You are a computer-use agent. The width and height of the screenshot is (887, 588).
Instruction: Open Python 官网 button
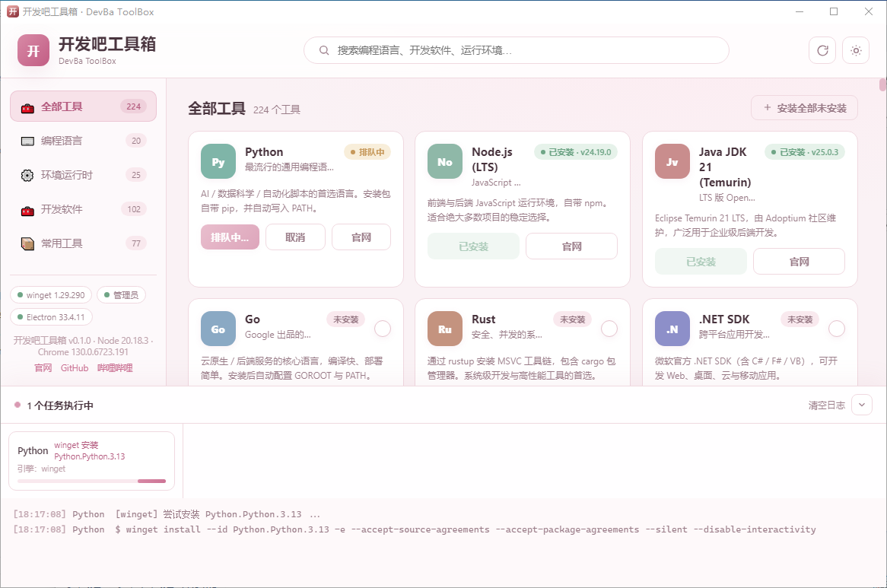(361, 237)
